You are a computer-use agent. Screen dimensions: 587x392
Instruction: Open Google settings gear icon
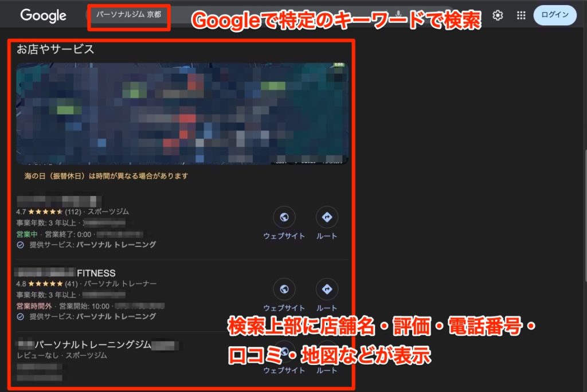(x=498, y=15)
